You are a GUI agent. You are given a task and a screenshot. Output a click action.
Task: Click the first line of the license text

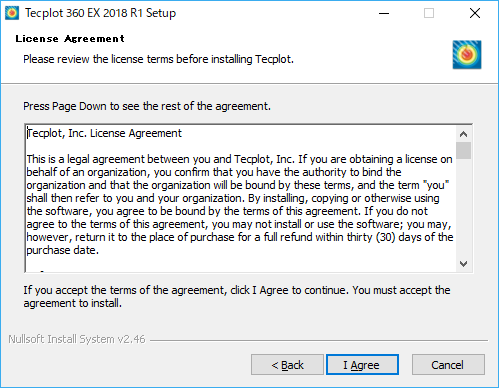click(104, 133)
